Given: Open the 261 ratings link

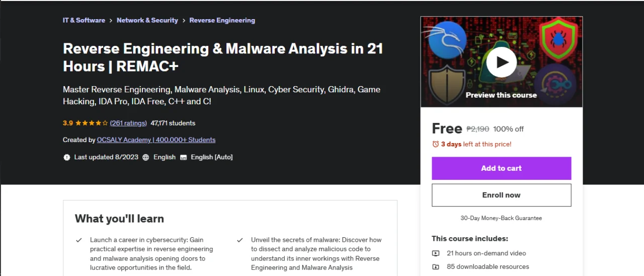Looking at the screenshot, I should 128,123.
